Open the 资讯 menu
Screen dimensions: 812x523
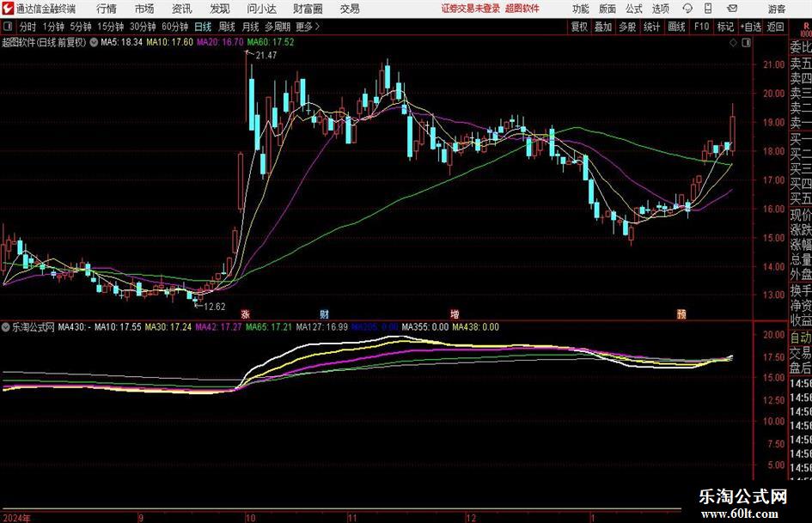182,9
